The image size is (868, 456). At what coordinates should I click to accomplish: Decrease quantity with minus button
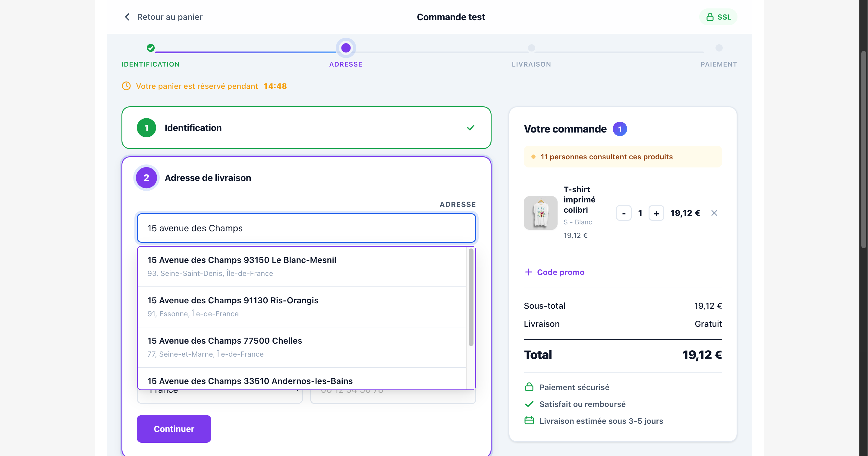coord(624,213)
